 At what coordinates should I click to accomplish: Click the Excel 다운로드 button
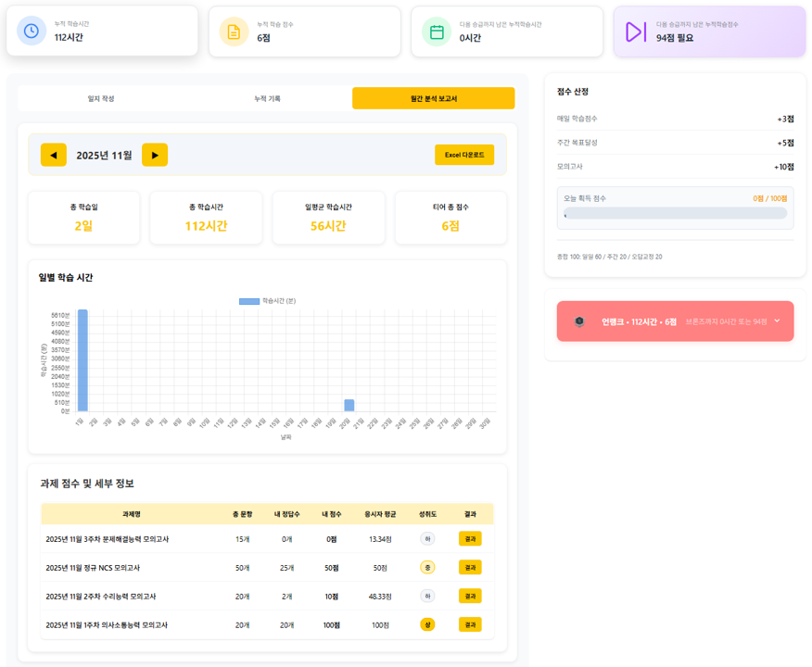464,155
